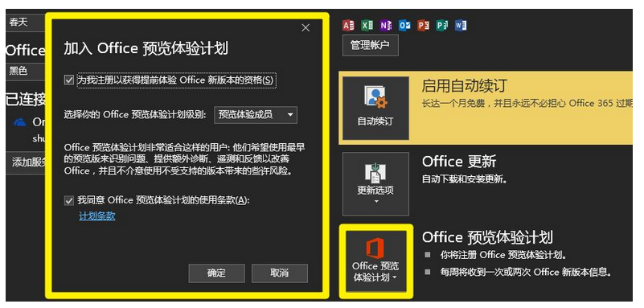Click the 取消 button
644x308 pixels.
[280, 273]
